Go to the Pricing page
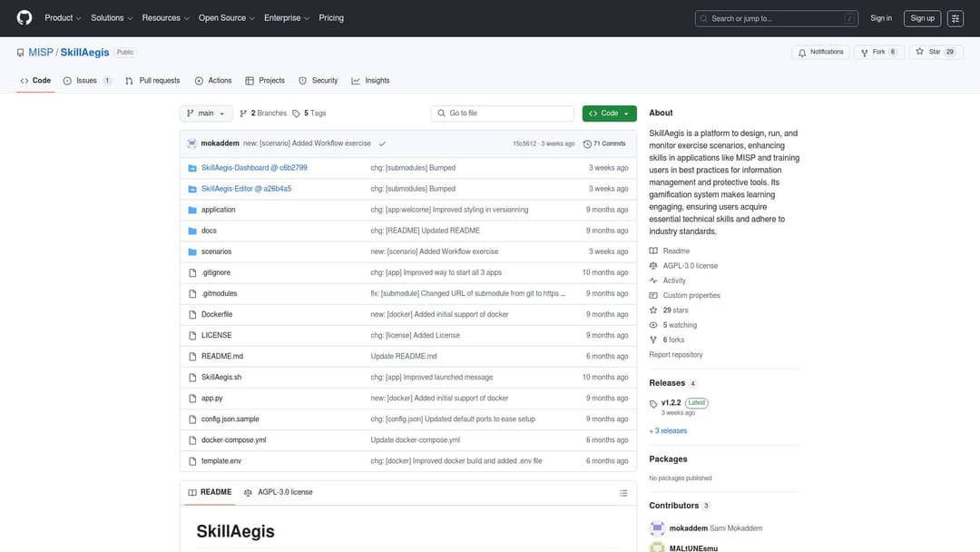The height and width of the screenshot is (552, 980). (x=331, y=18)
